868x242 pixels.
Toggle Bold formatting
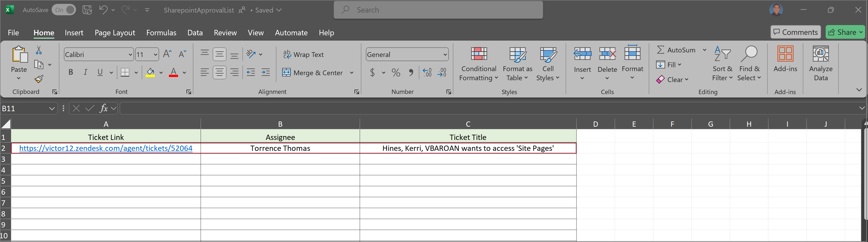(71, 72)
